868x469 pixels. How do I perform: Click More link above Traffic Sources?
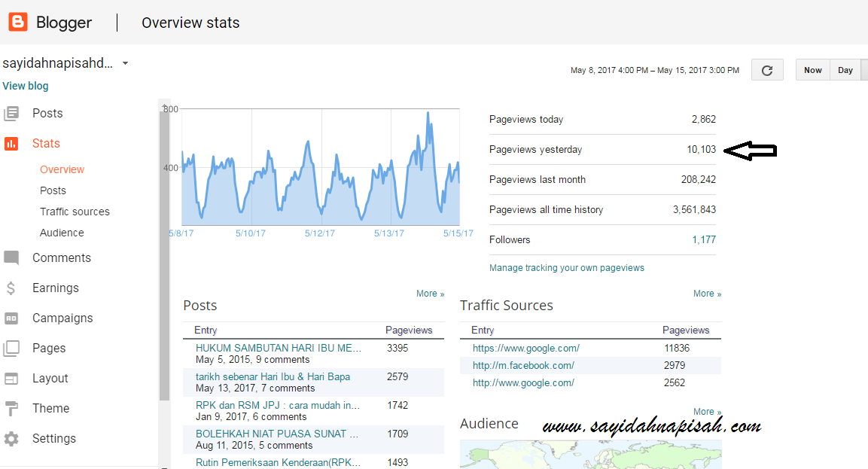click(707, 294)
